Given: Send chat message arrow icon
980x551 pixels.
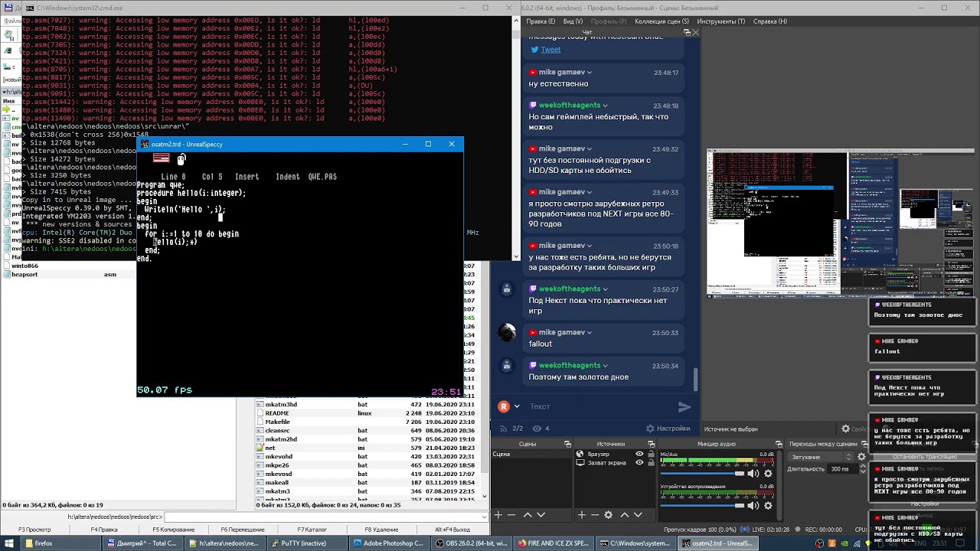Looking at the screenshot, I should 684,407.
